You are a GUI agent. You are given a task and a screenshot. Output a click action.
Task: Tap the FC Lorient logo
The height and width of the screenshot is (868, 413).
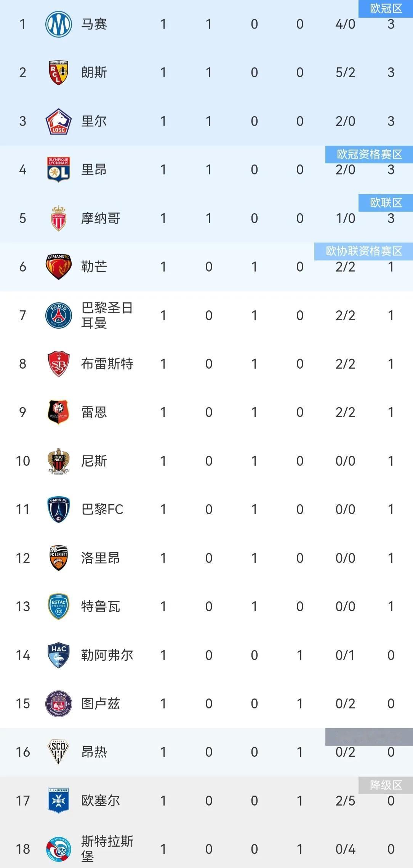(58, 558)
